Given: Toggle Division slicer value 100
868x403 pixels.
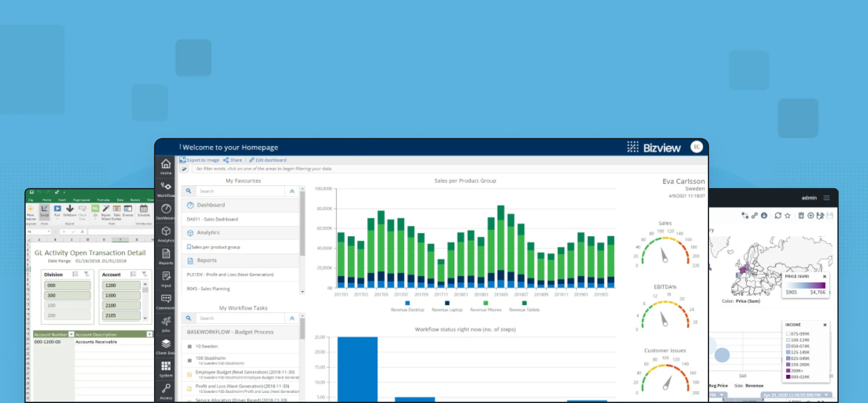Looking at the screenshot, I should click(67, 305).
